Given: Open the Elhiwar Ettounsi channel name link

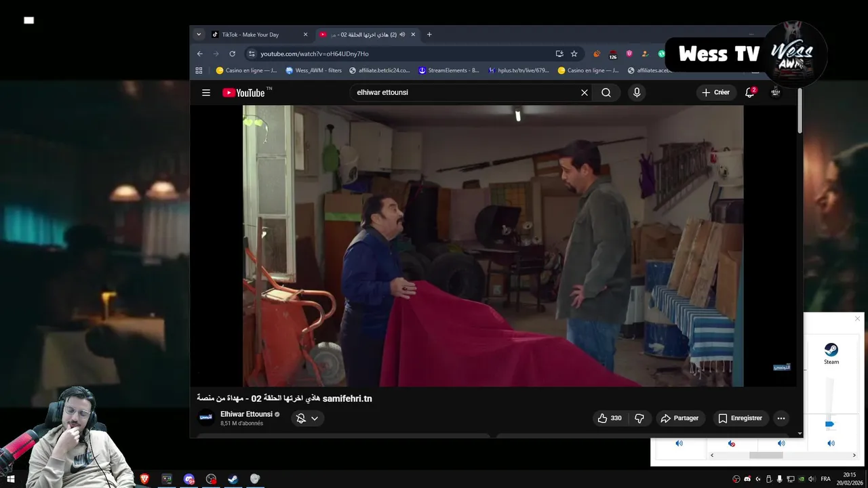Looking at the screenshot, I should pyautogui.click(x=246, y=414).
